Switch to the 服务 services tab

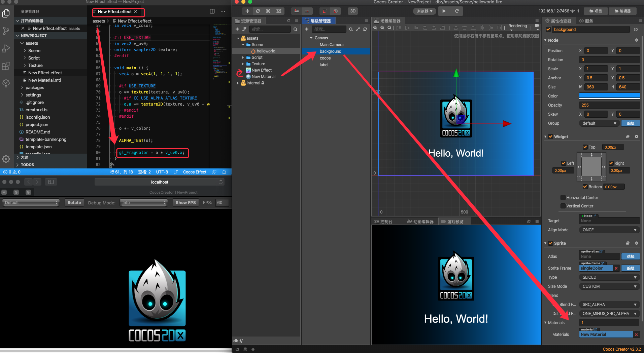tap(586, 21)
